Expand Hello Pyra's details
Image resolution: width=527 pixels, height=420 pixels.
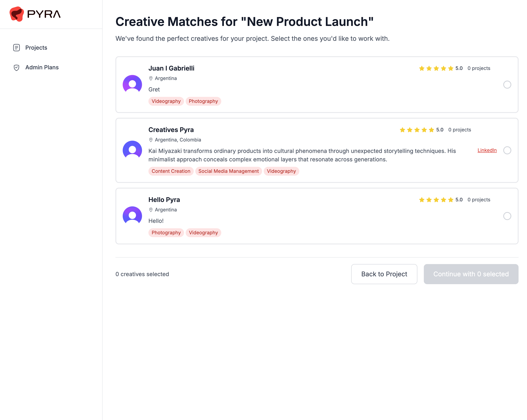point(318,216)
